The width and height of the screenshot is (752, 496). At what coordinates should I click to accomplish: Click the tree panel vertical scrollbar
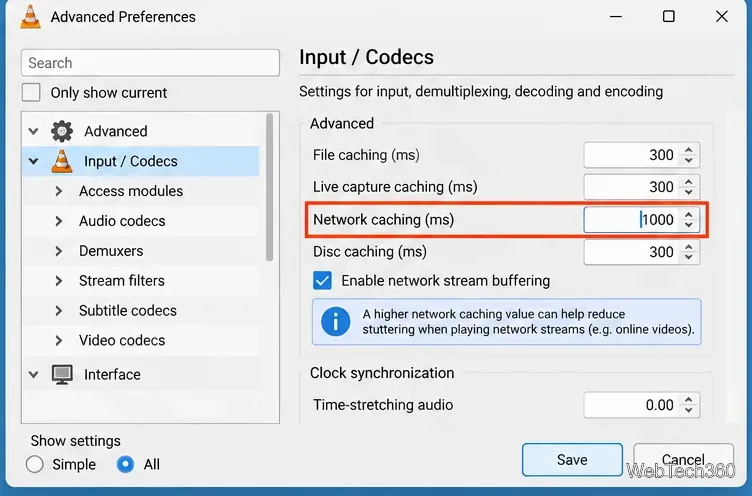(270, 187)
